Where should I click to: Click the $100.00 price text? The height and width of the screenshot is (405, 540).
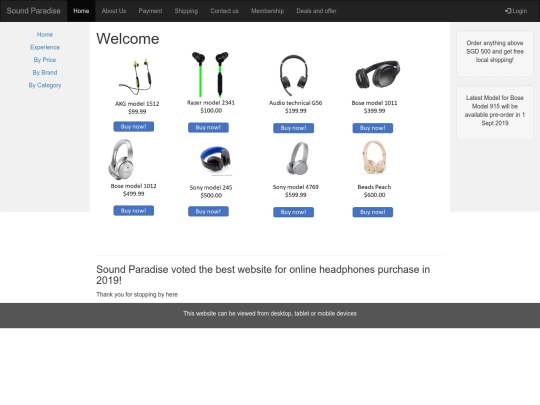click(211, 111)
